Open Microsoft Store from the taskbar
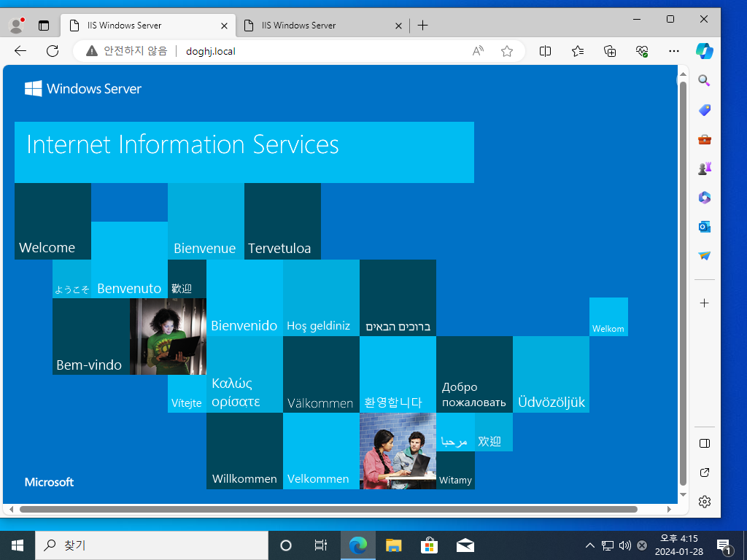 click(429, 545)
